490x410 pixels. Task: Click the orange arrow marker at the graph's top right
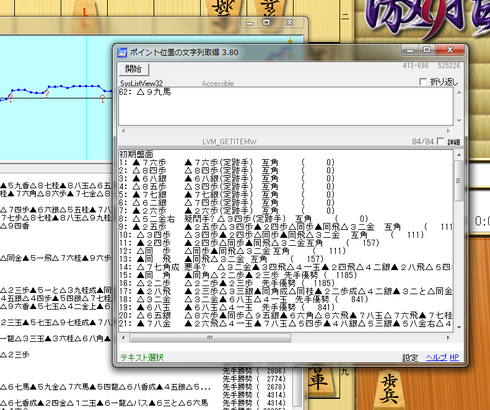pyautogui.click(x=290, y=41)
